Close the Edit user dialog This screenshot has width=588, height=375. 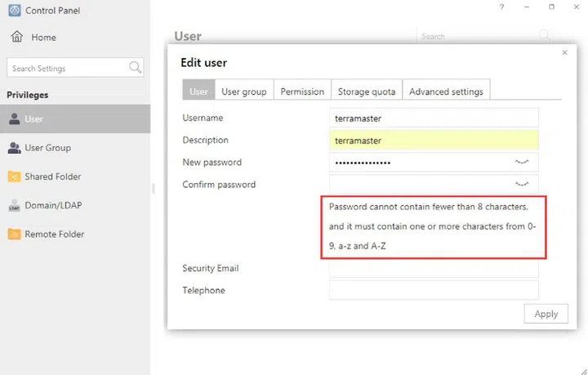(x=564, y=53)
